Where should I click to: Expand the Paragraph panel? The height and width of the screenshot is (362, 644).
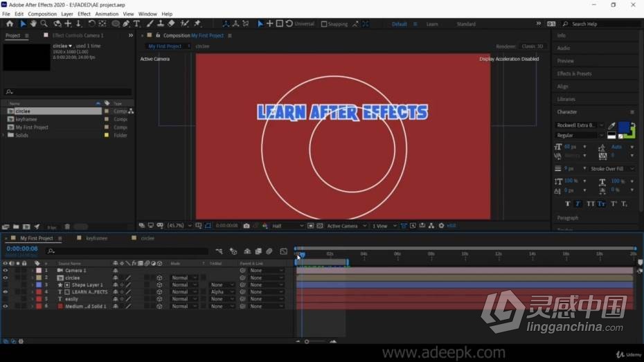click(x=568, y=217)
